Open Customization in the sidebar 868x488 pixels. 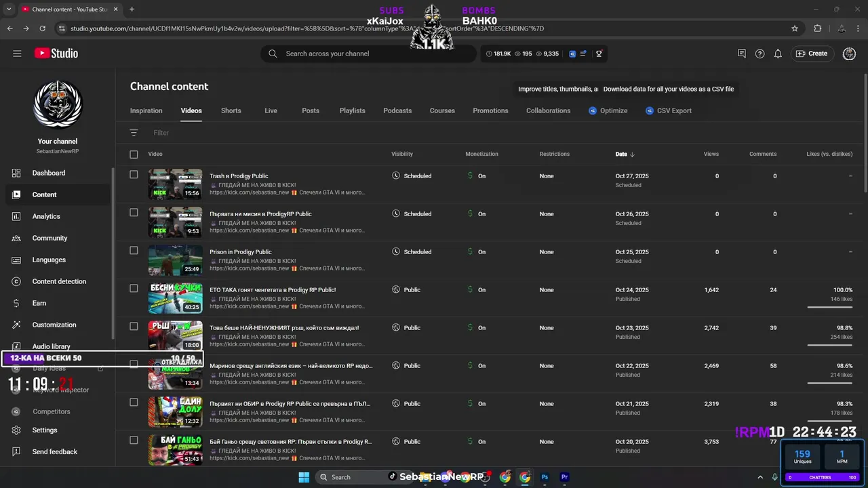click(56, 325)
